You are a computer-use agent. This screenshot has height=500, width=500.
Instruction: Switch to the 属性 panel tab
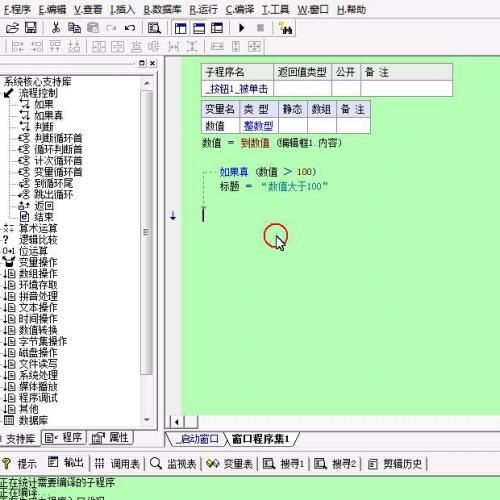click(x=111, y=437)
